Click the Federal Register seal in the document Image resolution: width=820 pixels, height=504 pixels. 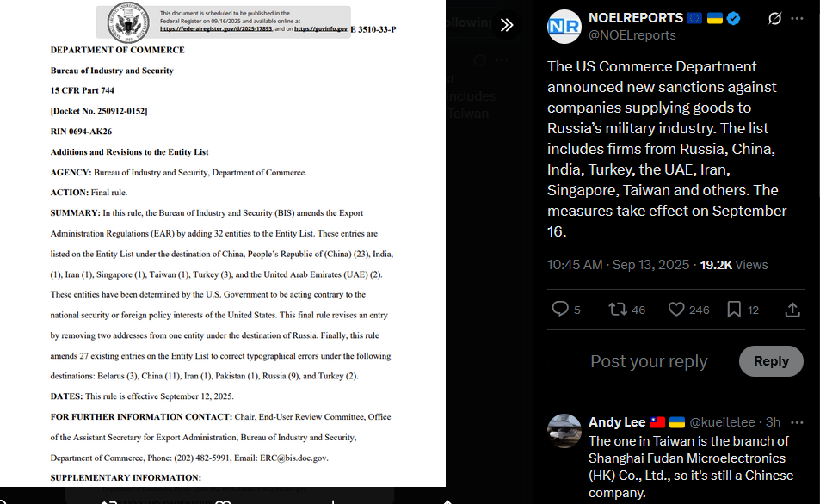(x=128, y=22)
